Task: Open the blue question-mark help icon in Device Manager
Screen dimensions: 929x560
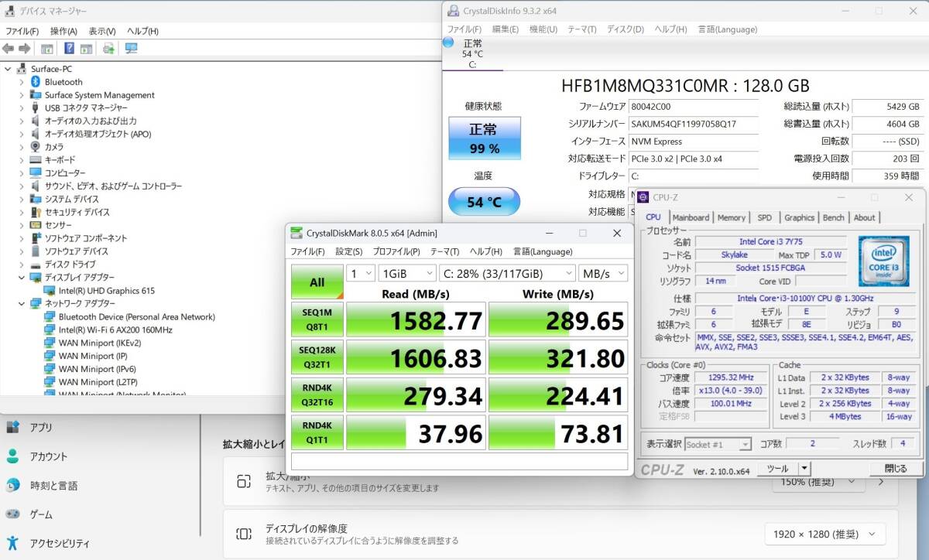Action: pos(69,48)
